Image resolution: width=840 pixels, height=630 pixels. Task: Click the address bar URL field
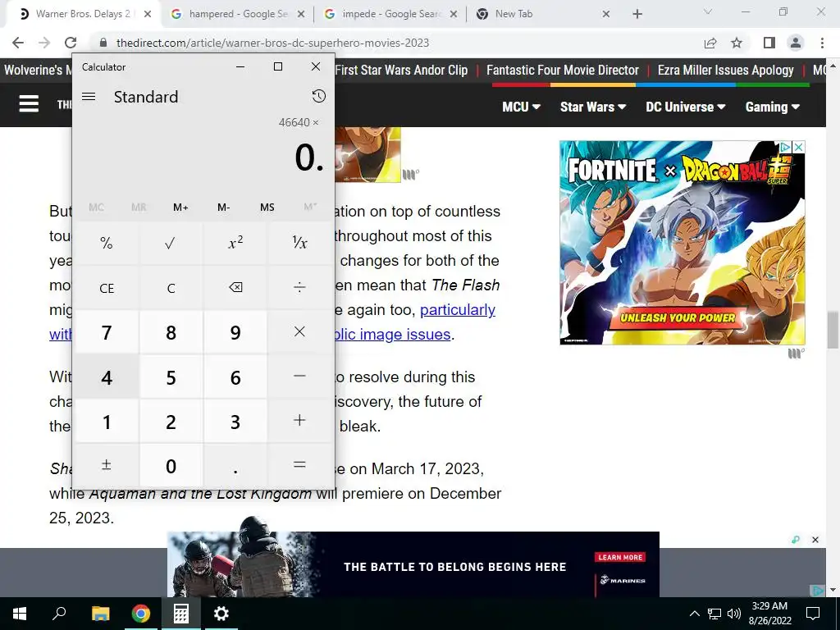[396, 43]
